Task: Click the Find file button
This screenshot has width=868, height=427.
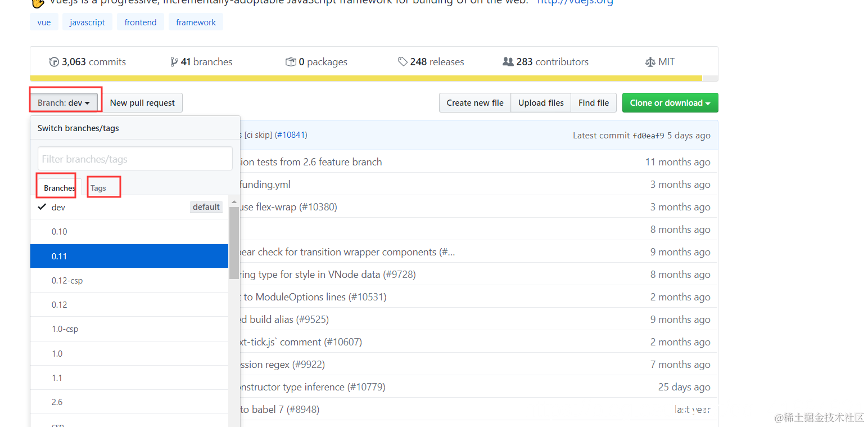Action: pyautogui.click(x=594, y=103)
